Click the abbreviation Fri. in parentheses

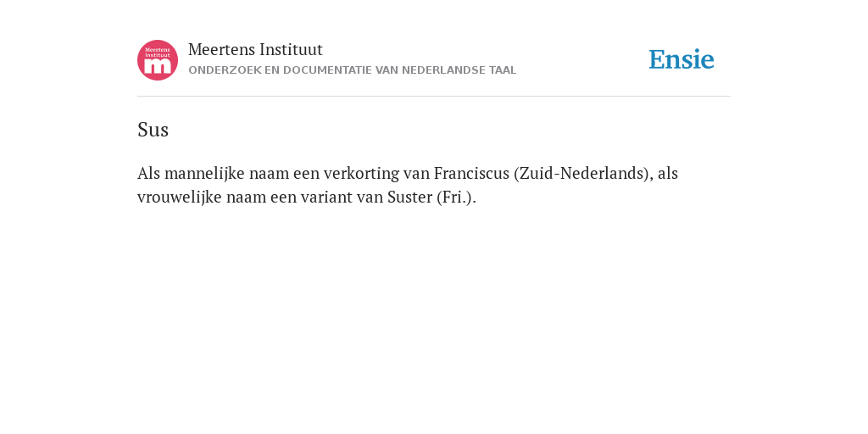pos(456,197)
